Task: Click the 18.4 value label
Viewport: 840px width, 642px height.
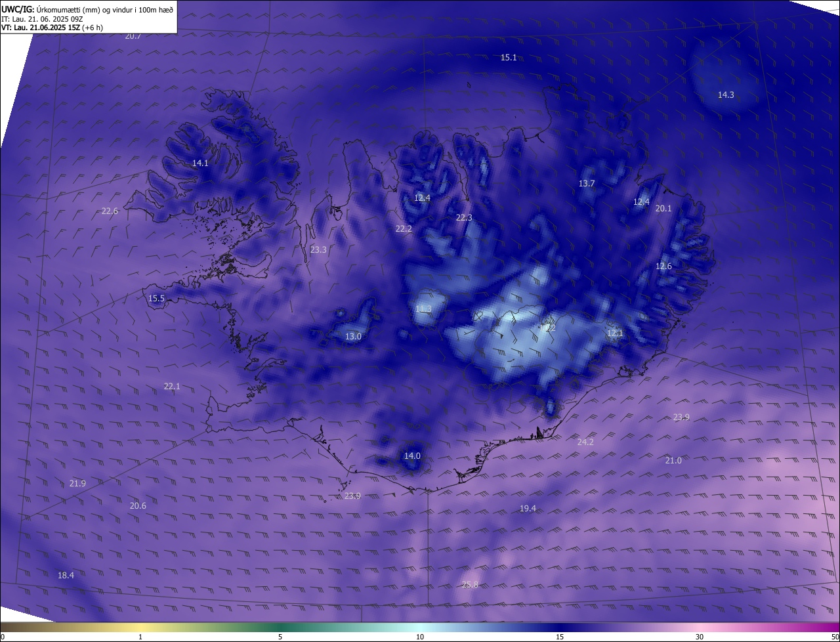Action: 66,576
